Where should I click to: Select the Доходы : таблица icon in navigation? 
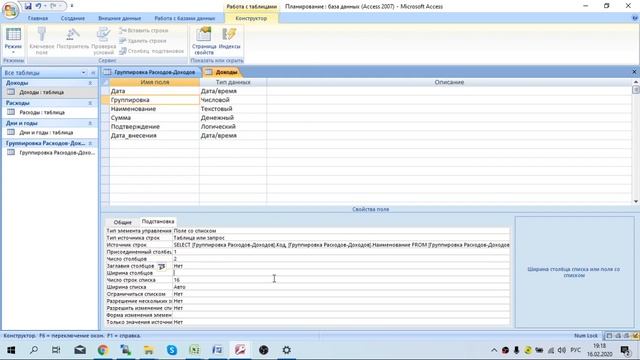tap(11, 92)
